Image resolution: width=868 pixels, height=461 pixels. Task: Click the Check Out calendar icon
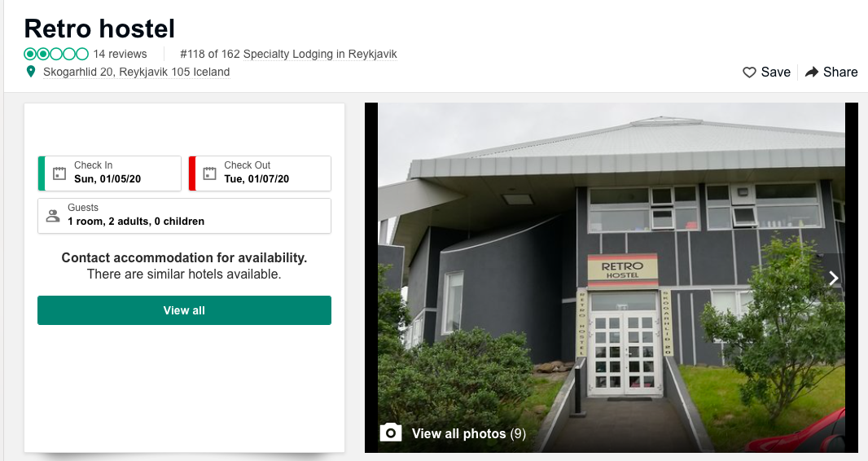click(209, 173)
